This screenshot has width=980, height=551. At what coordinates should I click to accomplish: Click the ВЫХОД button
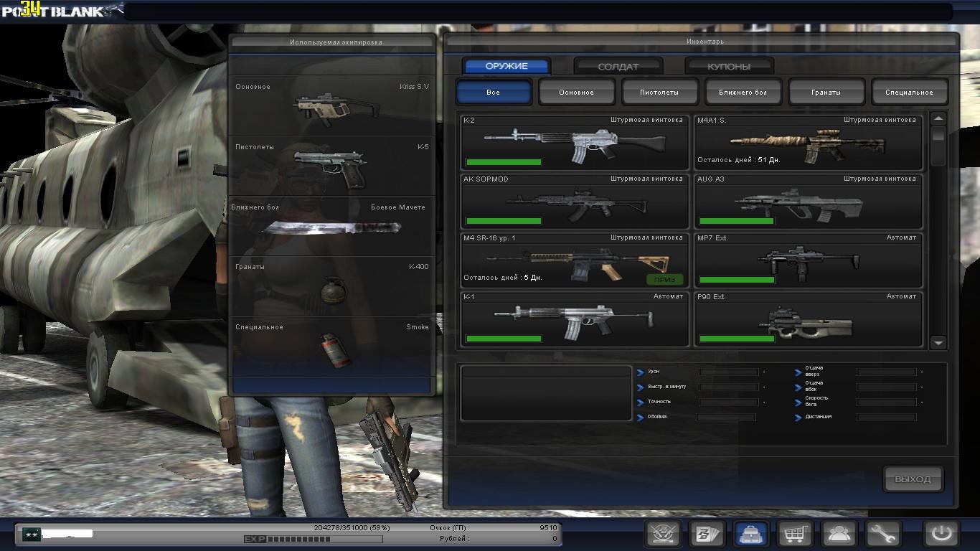913,479
